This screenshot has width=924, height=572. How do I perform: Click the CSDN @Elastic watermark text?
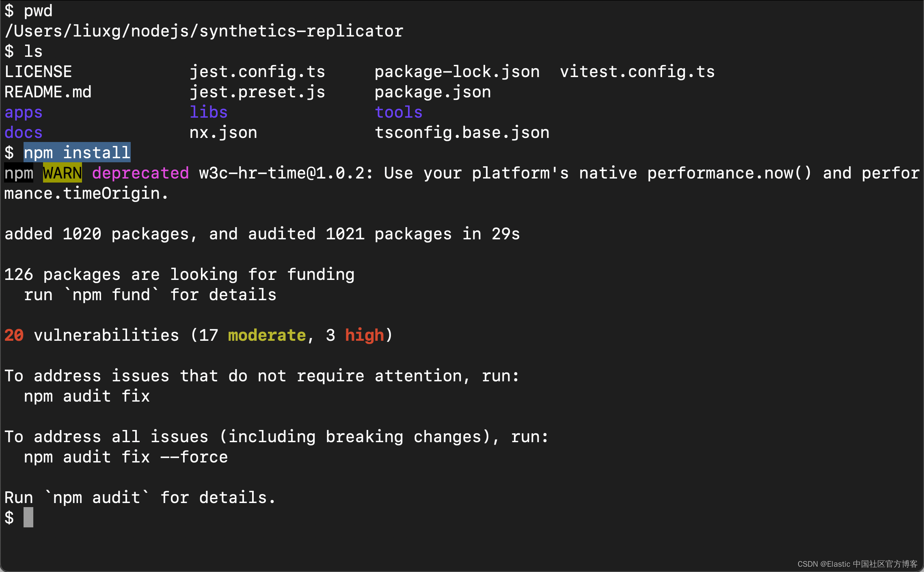point(857,564)
